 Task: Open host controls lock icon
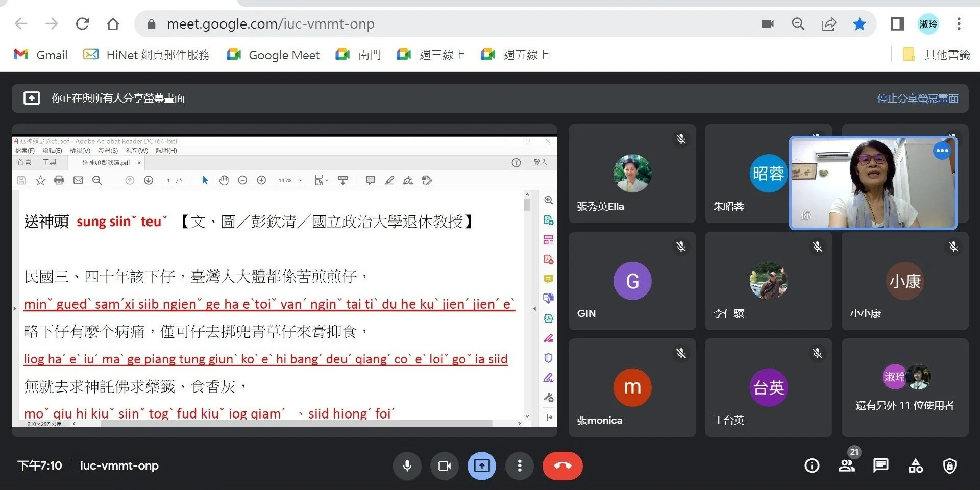point(950,466)
